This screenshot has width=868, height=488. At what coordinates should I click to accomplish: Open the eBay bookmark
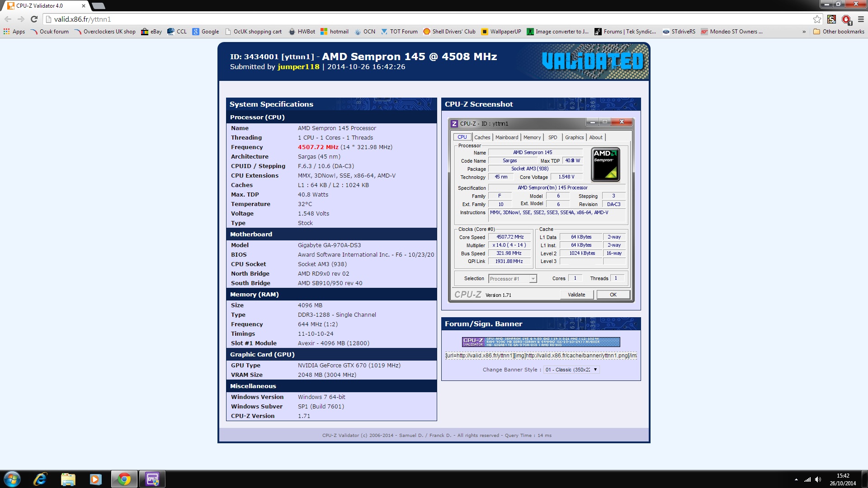(151, 32)
